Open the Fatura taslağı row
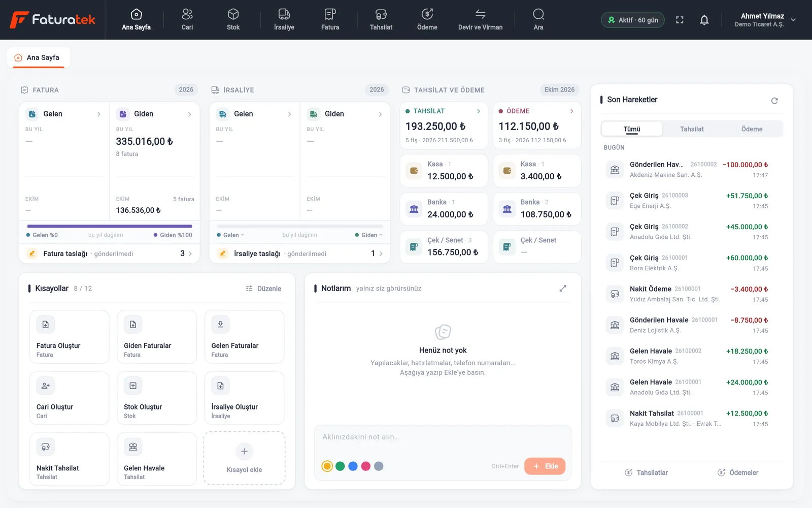The width and height of the screenshot is (812, 508). 109,253
